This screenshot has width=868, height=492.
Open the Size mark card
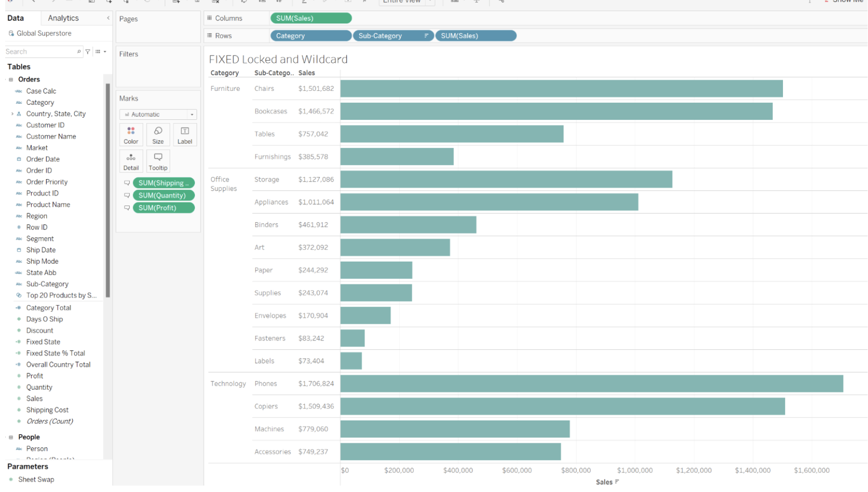(158, 134)
